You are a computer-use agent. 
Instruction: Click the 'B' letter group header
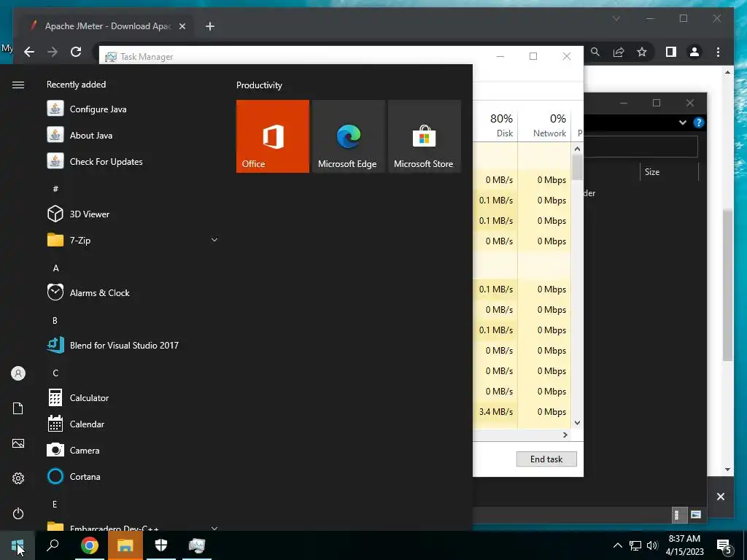coord(55,321)
